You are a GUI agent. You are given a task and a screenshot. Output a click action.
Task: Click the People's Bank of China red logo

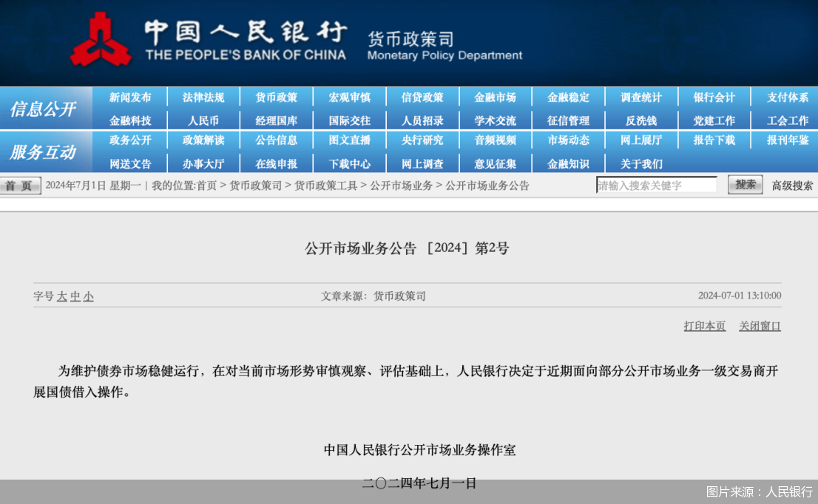coord(100,40)
